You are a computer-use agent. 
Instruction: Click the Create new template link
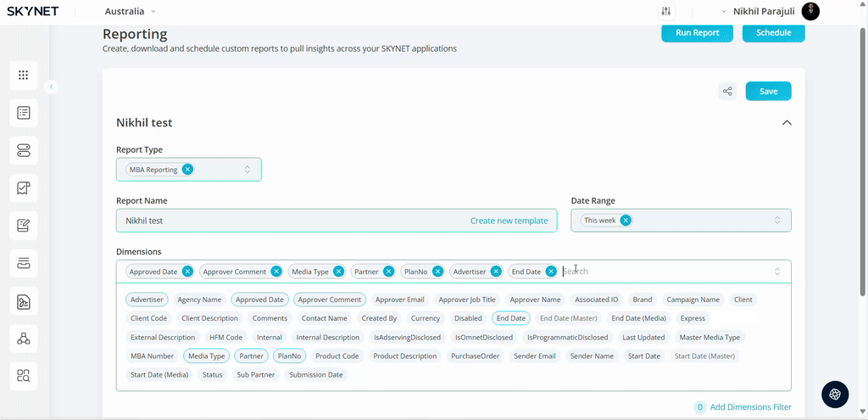tap(509, 221)
